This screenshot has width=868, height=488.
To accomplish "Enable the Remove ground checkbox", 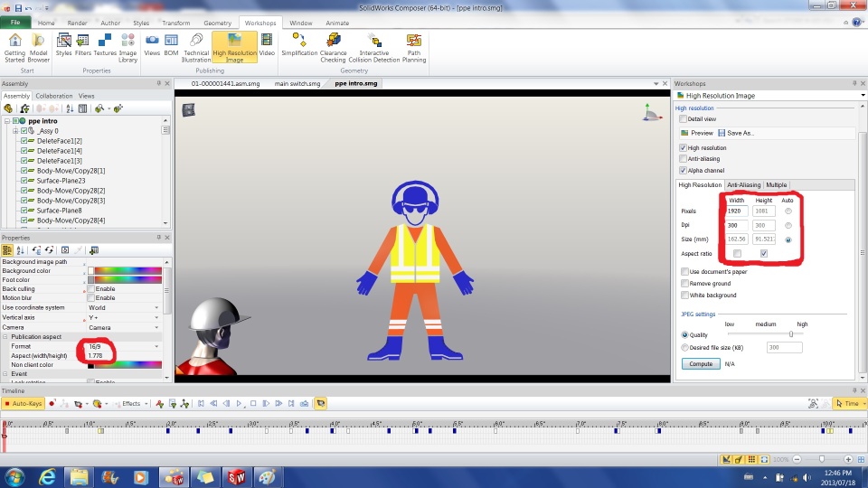I will coord(684,283).
